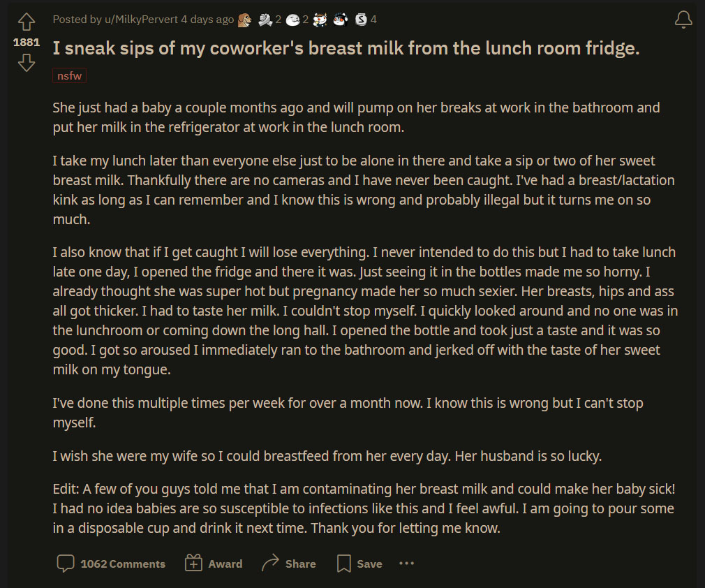Click the handshake award icon
The image size is (705, 588).
click(265, 20)
